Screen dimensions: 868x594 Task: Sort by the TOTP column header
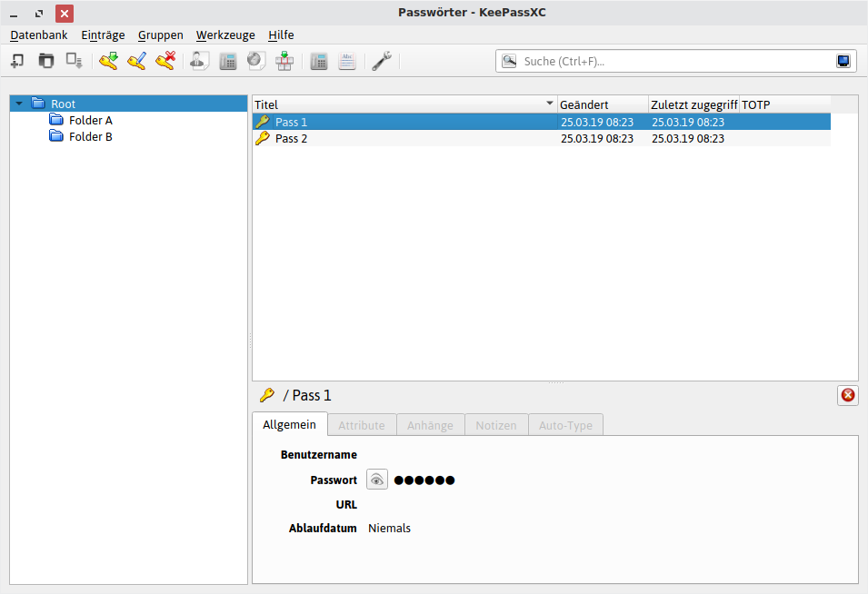[785, 104]
